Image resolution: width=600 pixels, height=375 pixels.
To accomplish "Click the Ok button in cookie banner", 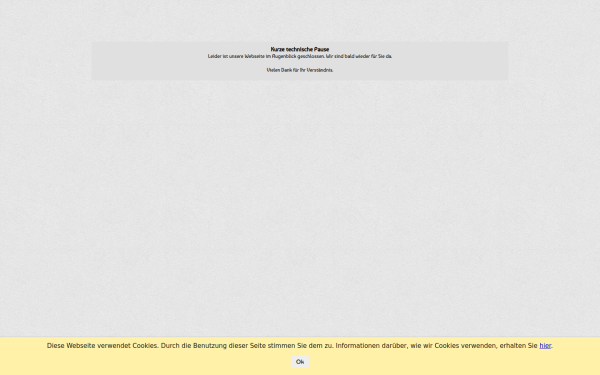I will pos(300,362).
